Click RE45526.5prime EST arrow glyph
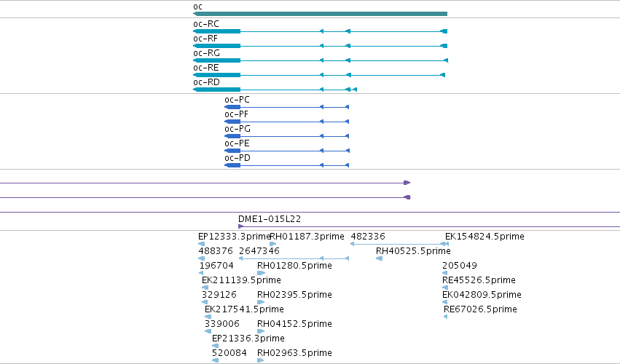Viewport: 620px width, 364px height. [x=445, y=288]
